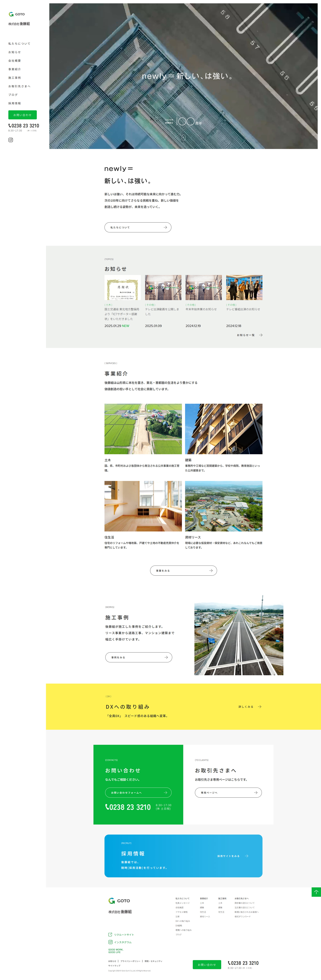
Task: Click the テレビ出演動画 news thumbnail
Action: point(163,288)
